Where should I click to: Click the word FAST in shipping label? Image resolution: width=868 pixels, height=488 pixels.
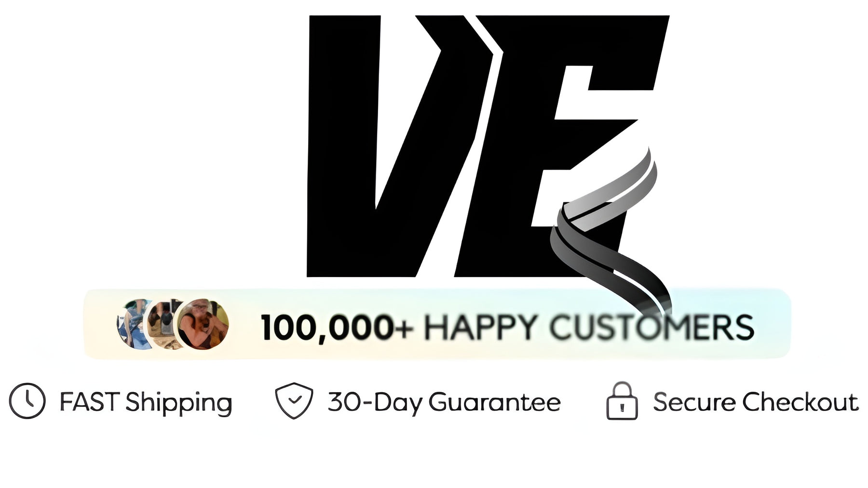pyautogui.click(x=90, y=402)
